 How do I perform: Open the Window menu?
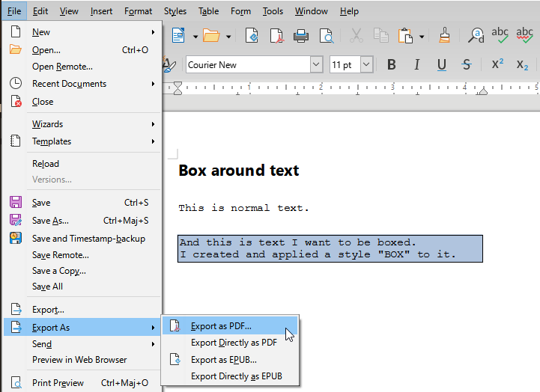point(312,11)
